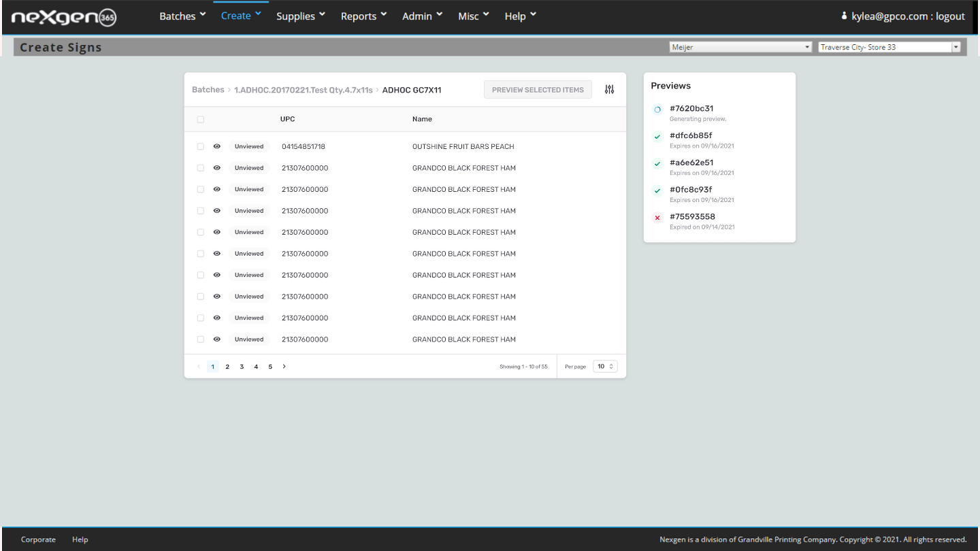
Task: Click green check icon for #dfc6b85f
Action: 657,137
